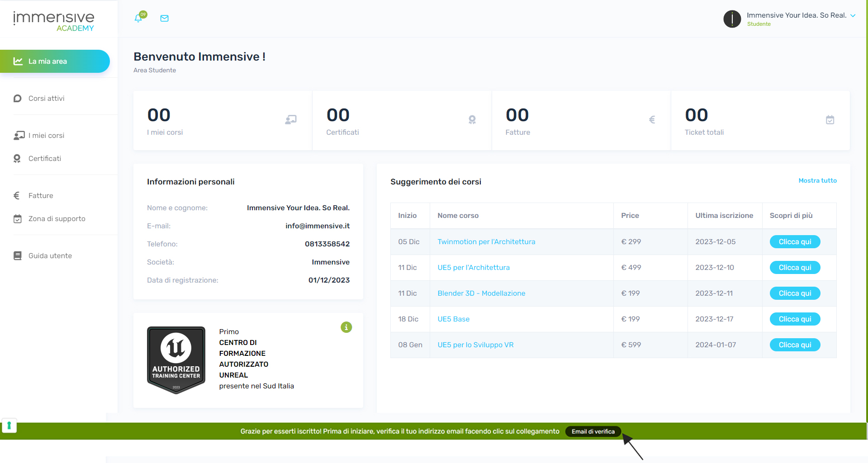Click Clicca qui for UE5 Base
868x463 pixels.
point(795,319)
